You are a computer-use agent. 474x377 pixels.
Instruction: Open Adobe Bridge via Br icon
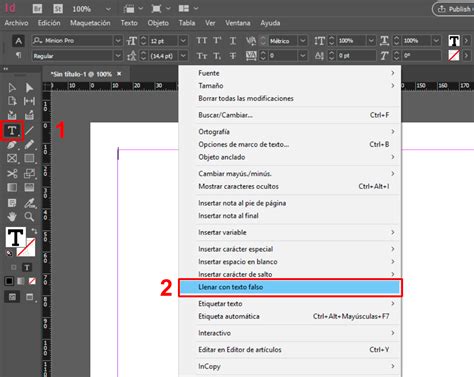coord(37,9)
